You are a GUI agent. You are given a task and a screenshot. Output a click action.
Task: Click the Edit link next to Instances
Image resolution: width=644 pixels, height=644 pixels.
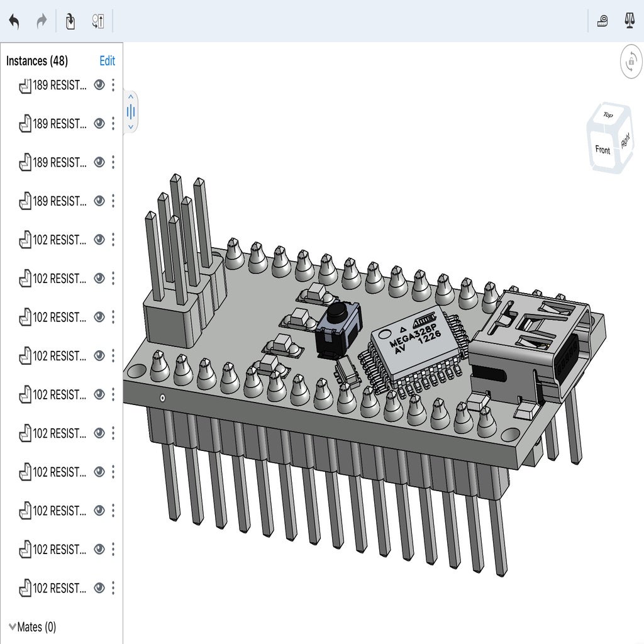point(107,61)
